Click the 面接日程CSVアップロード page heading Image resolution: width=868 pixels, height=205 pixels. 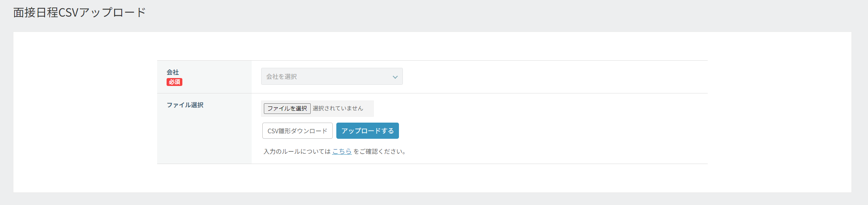coord(80,13)
